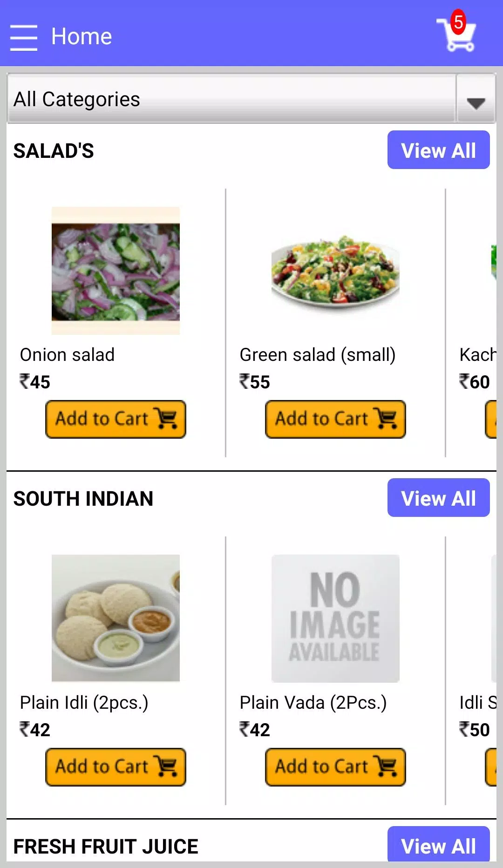Open the hamburger navigation menu
503x868 pixels.
point(23,37)
